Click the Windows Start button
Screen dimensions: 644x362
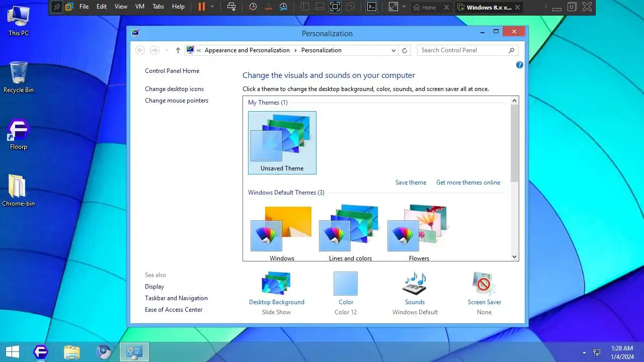coord(13,352)
